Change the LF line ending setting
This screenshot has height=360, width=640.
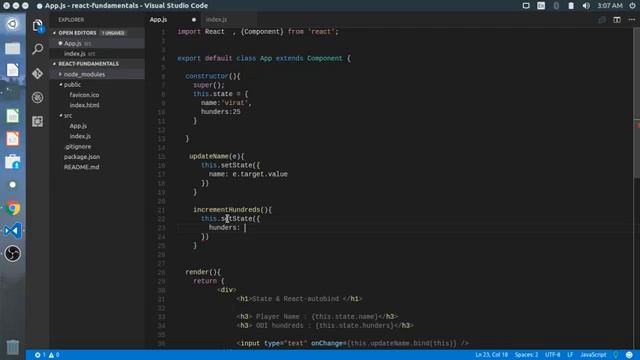pos(570,355)
